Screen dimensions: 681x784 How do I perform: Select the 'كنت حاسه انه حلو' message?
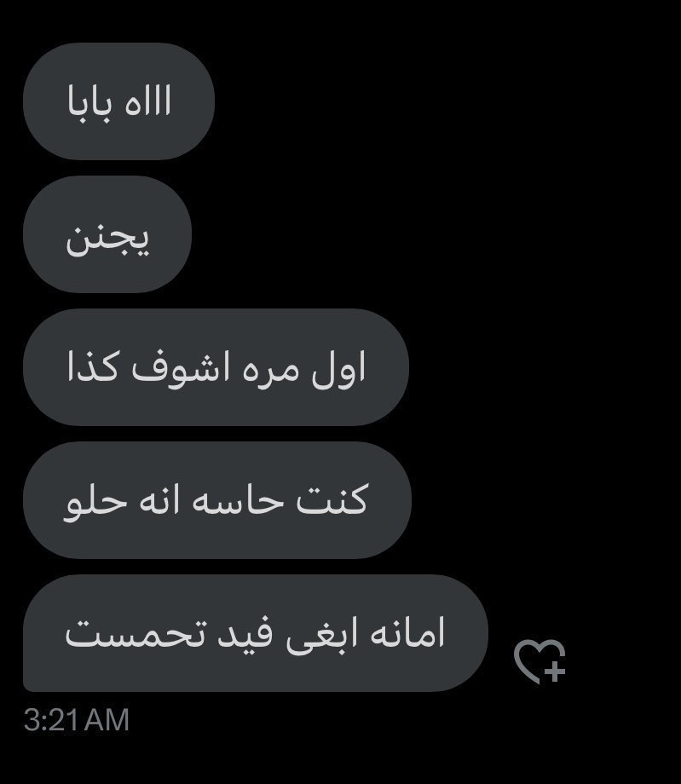point(217,500)
